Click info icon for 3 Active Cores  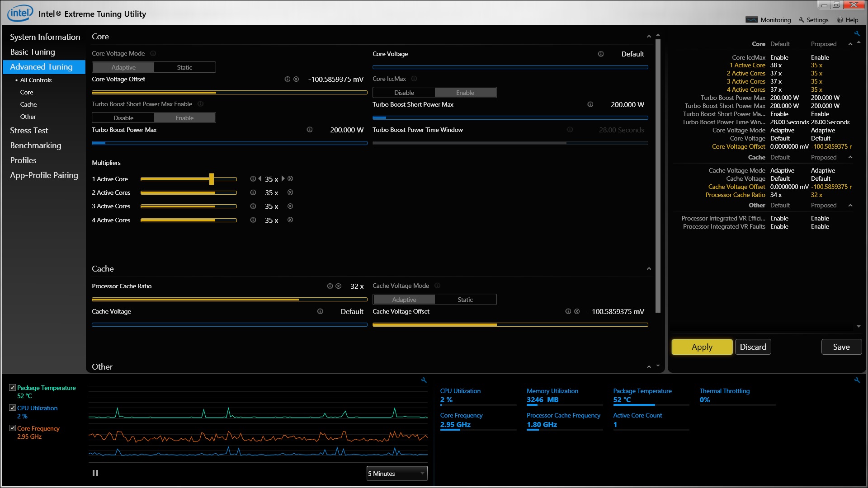[x=253, y=206]
